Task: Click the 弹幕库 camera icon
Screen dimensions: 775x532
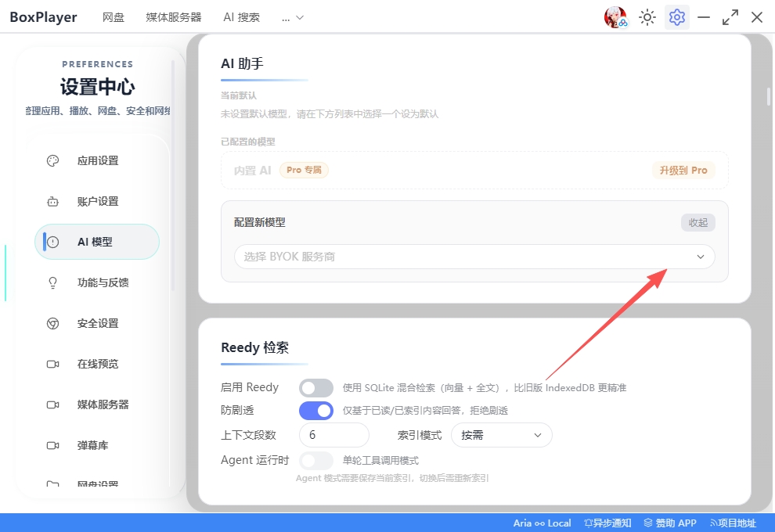Action: click(53, 446)
